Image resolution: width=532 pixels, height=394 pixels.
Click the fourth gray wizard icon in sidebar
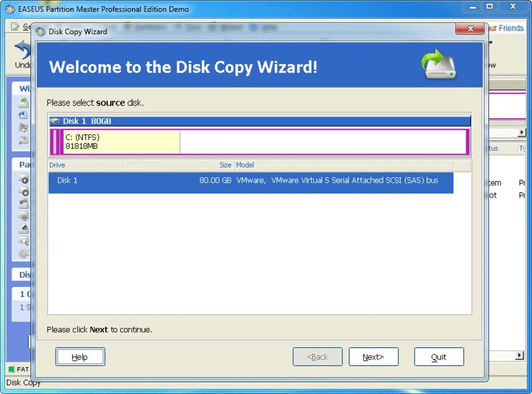point(24,140)
